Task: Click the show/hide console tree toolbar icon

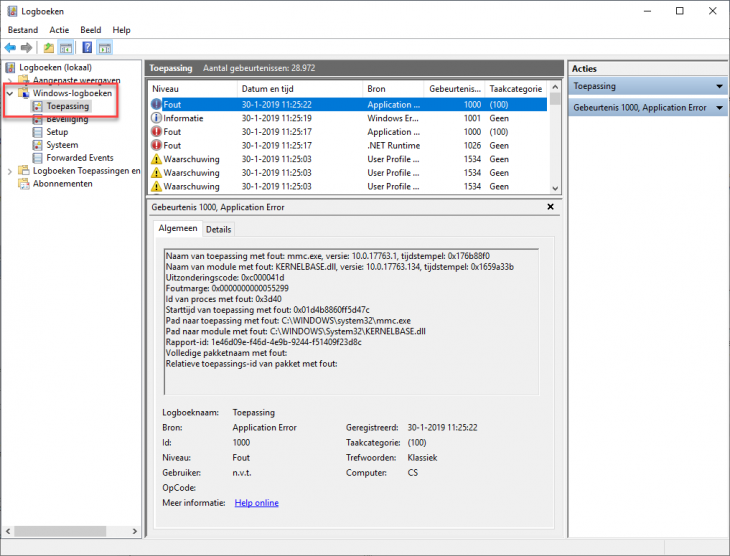Action: (x=66, y=47)
